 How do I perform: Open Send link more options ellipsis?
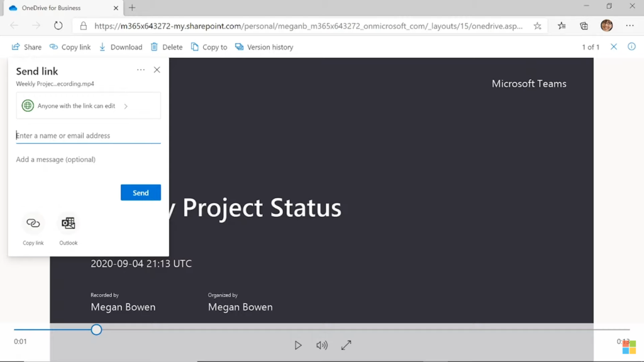click(141, 70)
